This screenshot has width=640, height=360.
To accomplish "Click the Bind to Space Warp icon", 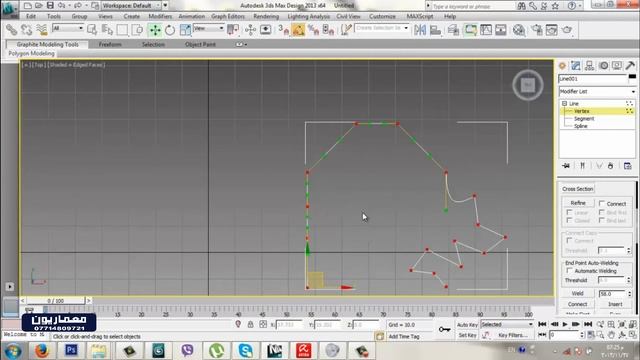I will tap(42, 30).
